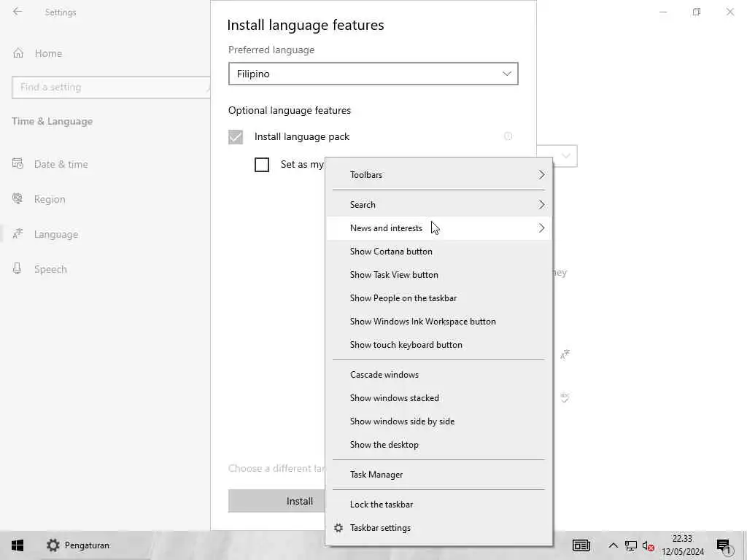Open the dropdown behind the context menu
747x560 pixels.
click(x=565, y=156)
